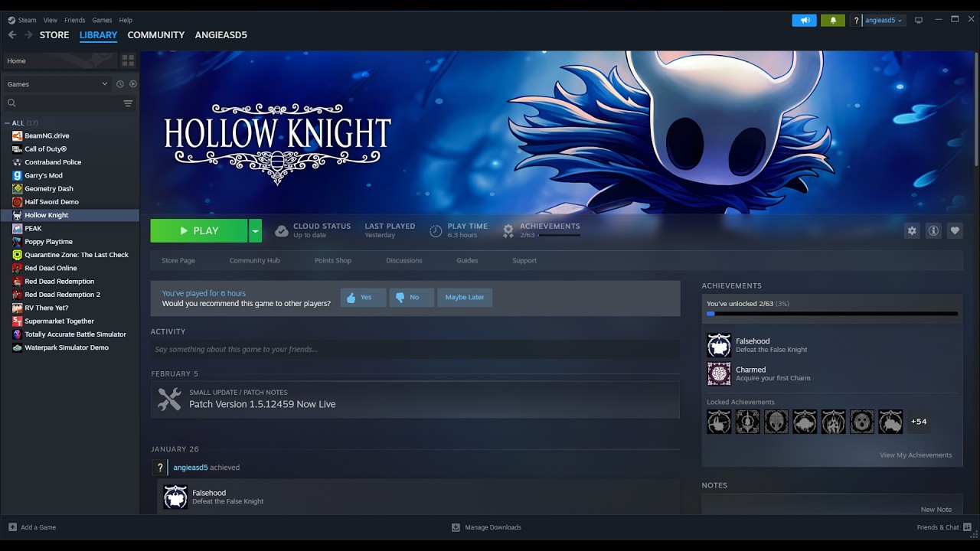Open the Store Page link

point(178,260)
